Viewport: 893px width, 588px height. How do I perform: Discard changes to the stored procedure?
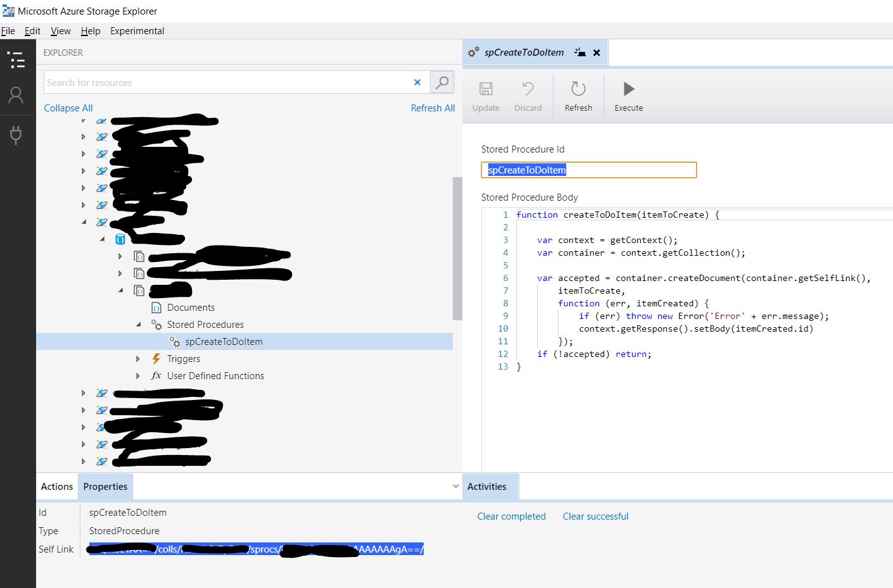pos(528,95)
